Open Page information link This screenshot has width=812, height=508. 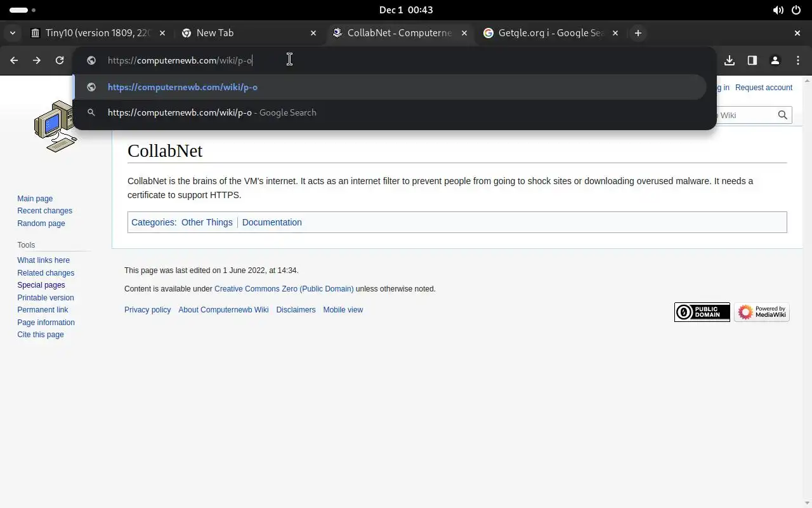tap(46, 323)
